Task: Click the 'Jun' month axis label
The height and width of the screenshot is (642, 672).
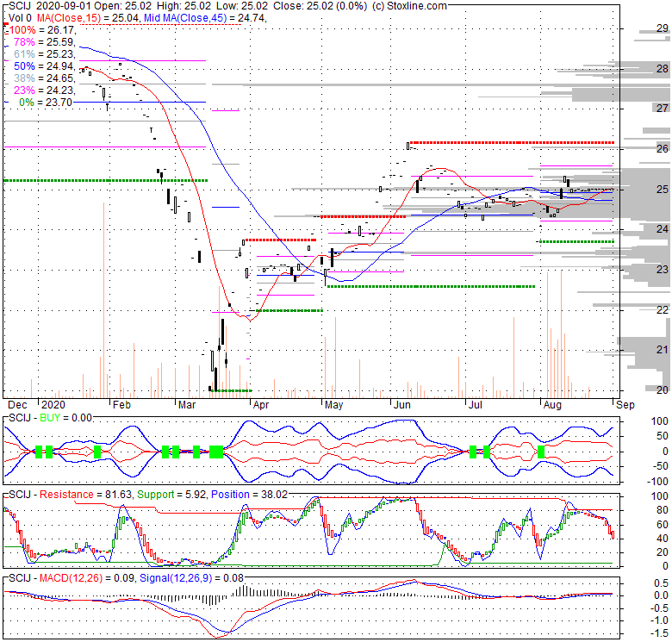Action: coord(402,404)
